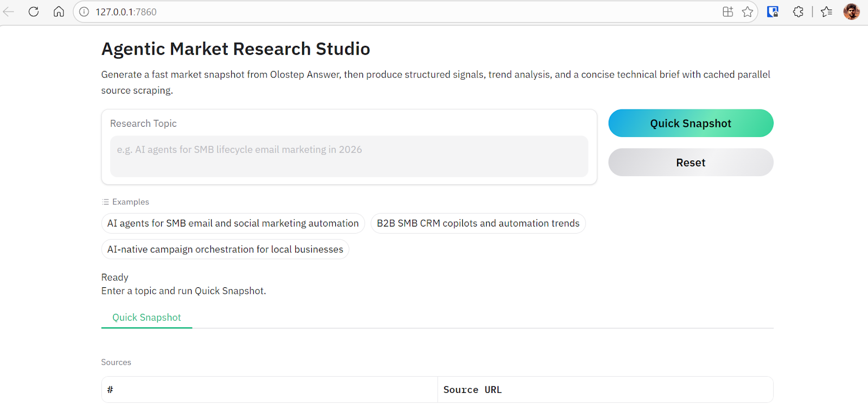Viewport: 868px width, 407px height.
Task: Switch to the Quick Snapshot tab
Action: point(146,318)
